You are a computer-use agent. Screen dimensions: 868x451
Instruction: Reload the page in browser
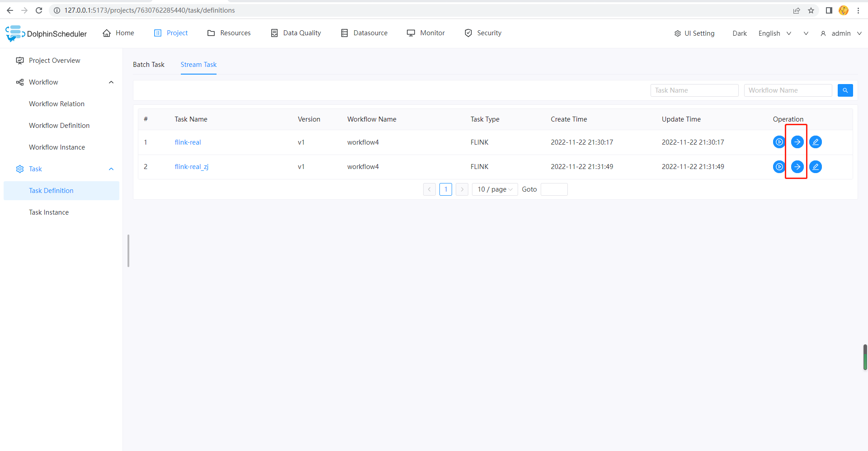pyautogui.click(x=39, y=10)
